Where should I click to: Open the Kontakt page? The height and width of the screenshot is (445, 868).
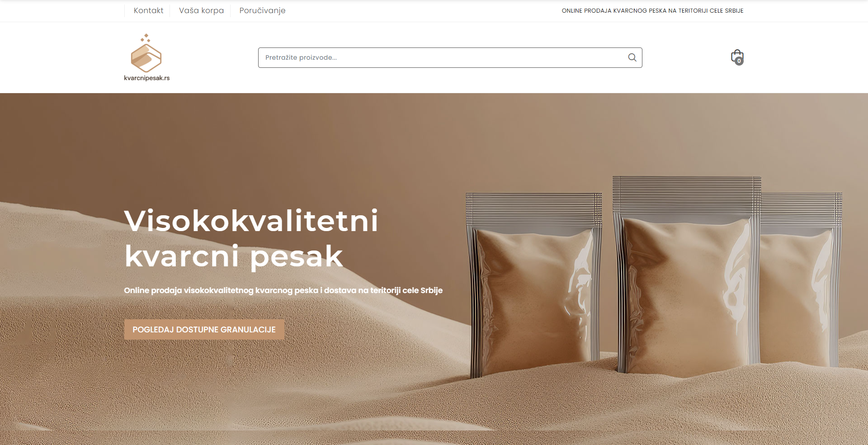tap(148, 10)
